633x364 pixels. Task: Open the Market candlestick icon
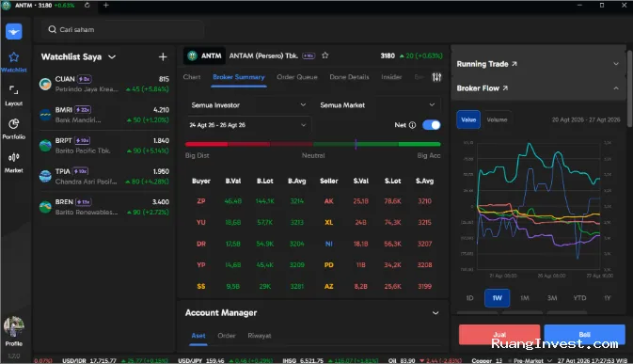pyautogui.click(x=14, y=157)
